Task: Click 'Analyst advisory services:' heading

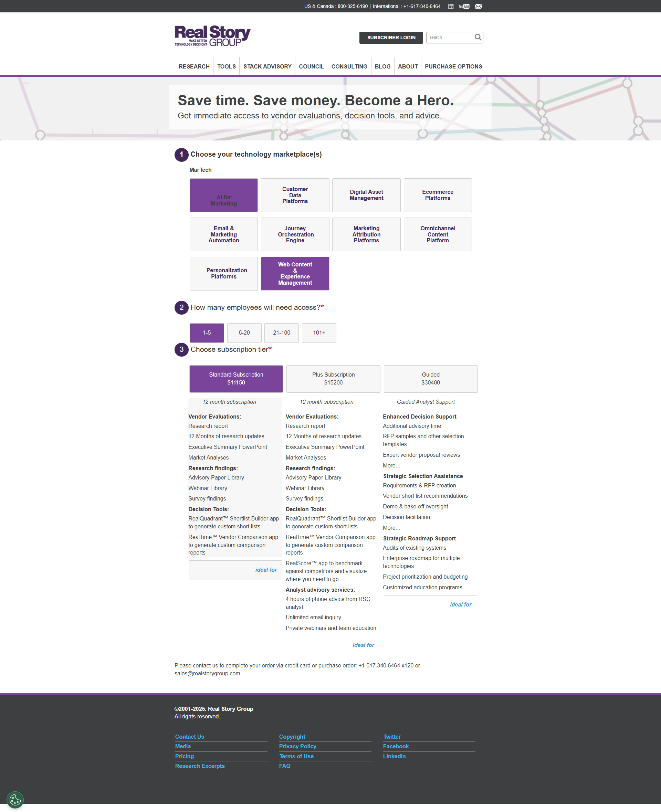Action: click(x=320, y=590)
